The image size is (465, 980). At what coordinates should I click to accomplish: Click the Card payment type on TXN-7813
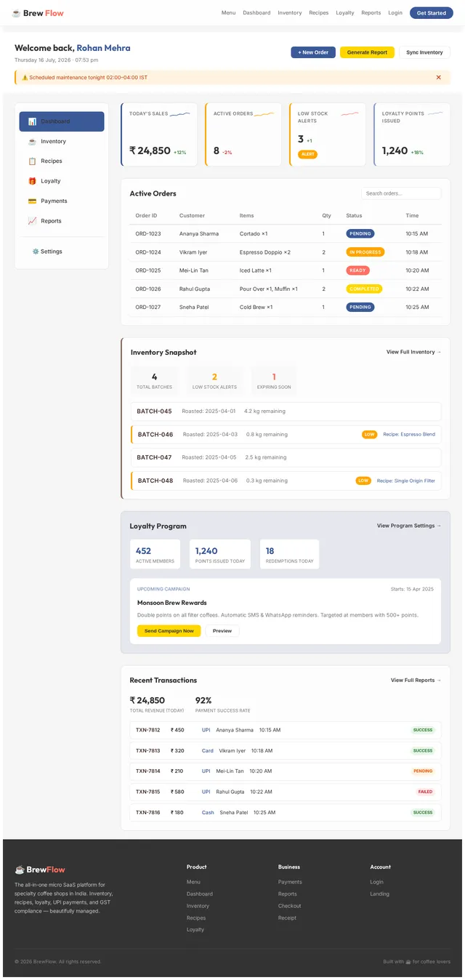(x=208, y=751)
